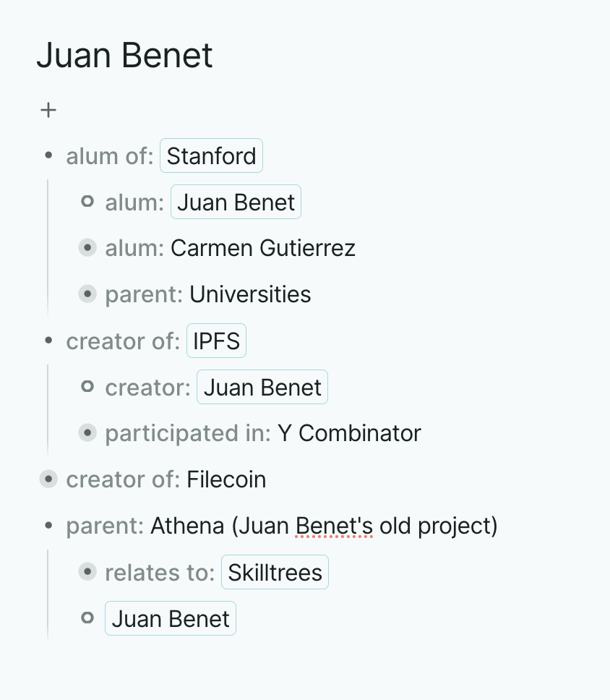The width and height of the screenshot is (610, 700).
Task: Open the Stanford reference link
Action: (211, 156)
